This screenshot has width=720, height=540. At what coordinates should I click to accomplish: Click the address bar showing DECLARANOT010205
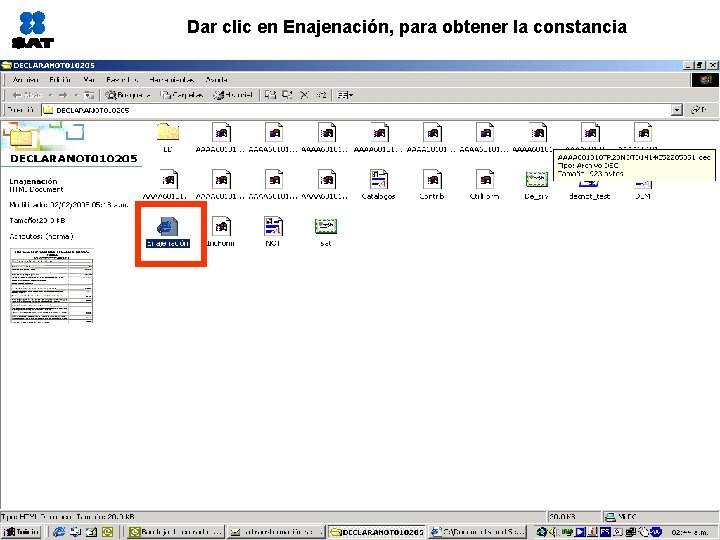356,110
